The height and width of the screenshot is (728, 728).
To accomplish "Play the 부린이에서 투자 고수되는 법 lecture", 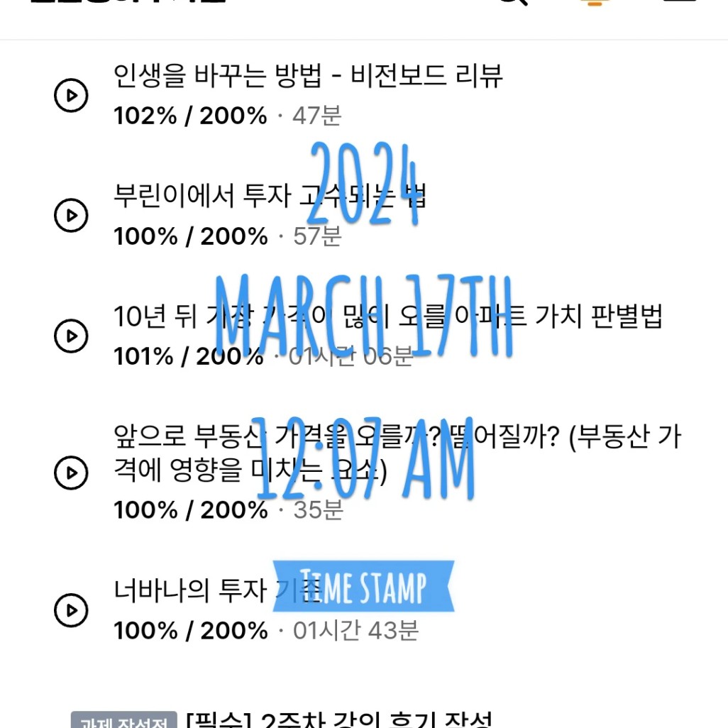I will point(71,216).
